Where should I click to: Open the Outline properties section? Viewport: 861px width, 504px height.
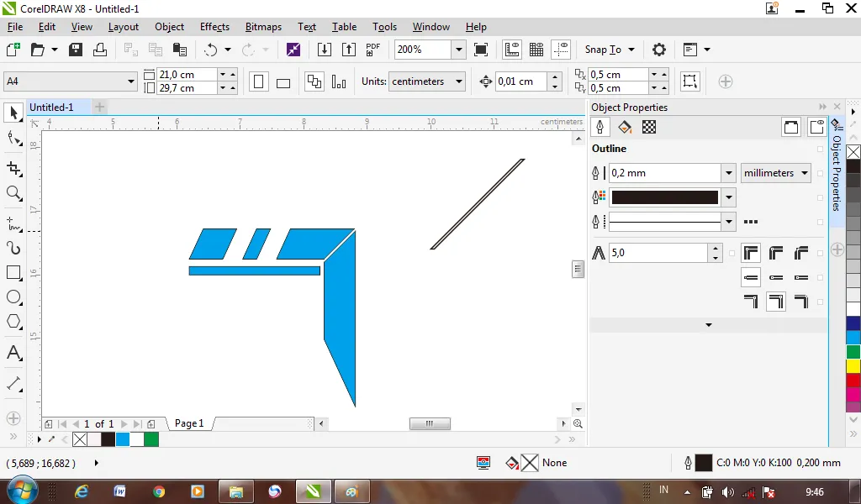pos(600,127)
